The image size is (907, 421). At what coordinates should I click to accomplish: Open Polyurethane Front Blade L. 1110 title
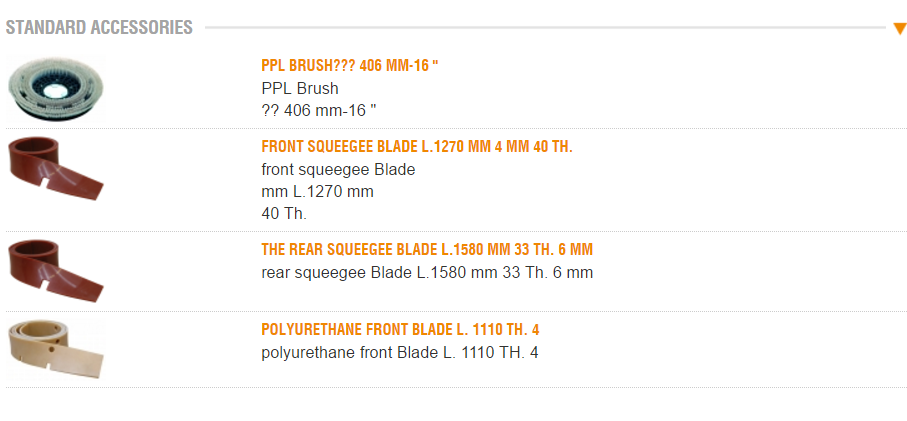click(x=401, y=330)
